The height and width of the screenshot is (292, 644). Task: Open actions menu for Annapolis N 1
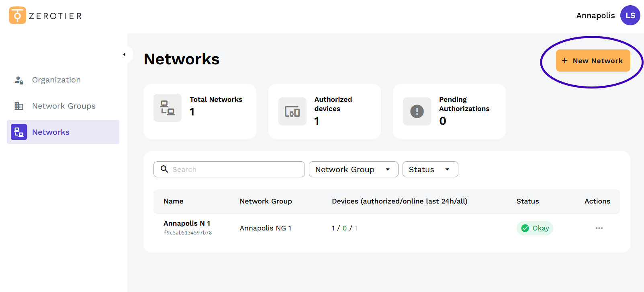point(599,228)
